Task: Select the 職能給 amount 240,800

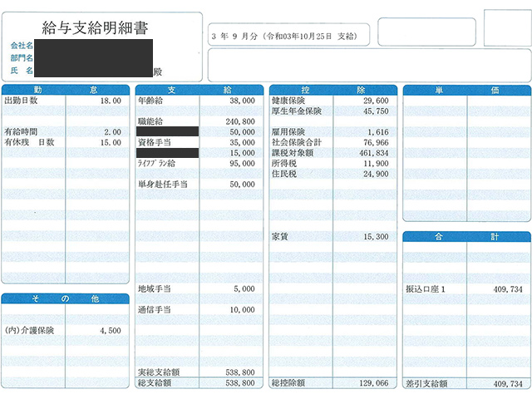Action: [x=239, y=121]
